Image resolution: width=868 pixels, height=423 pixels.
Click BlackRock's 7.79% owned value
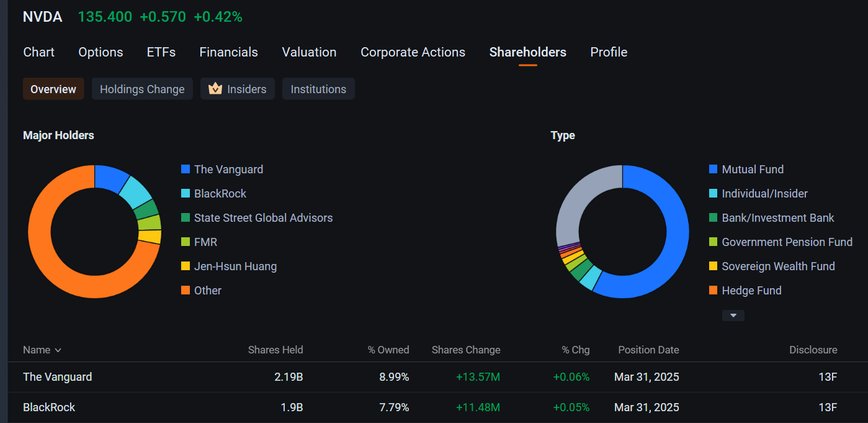394,407
